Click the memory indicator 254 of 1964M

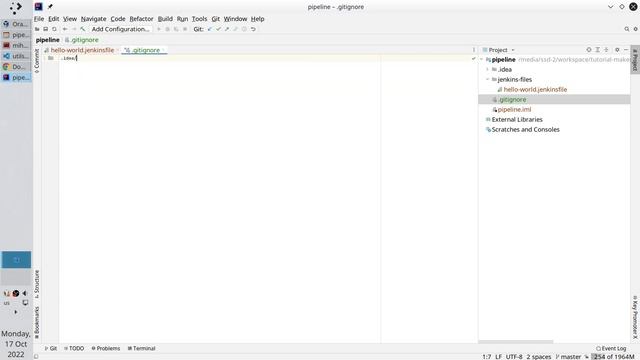click(x=613, y=357)
